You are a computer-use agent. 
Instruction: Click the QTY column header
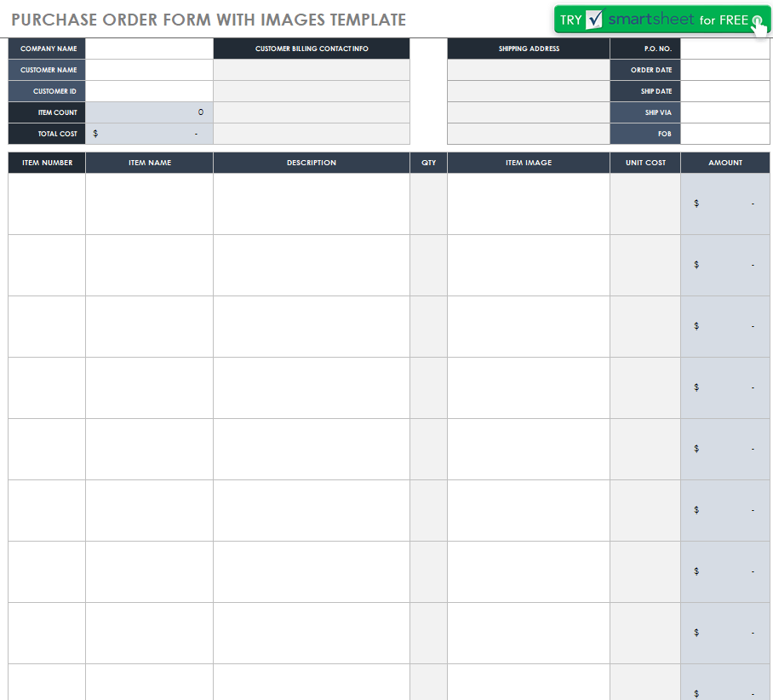428,163
